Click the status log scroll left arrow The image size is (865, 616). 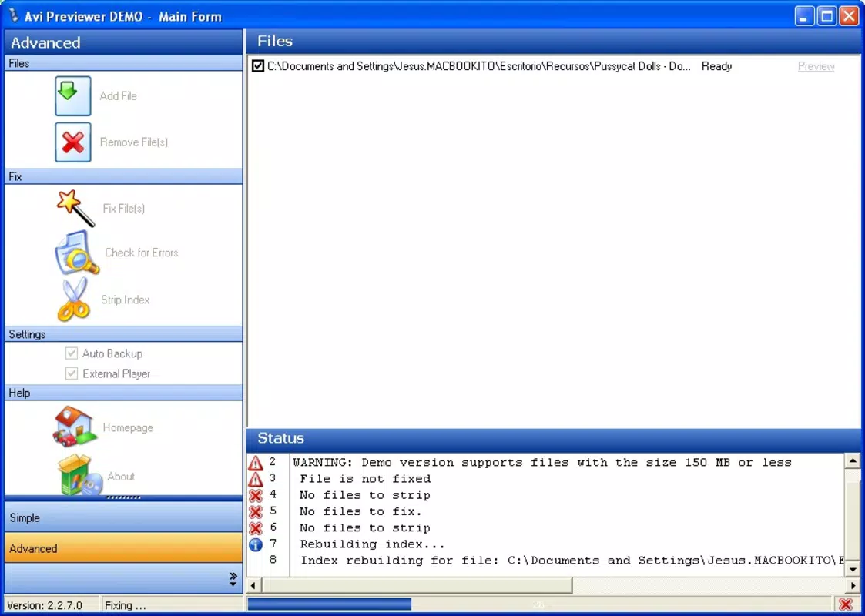(x=254, y=585)
